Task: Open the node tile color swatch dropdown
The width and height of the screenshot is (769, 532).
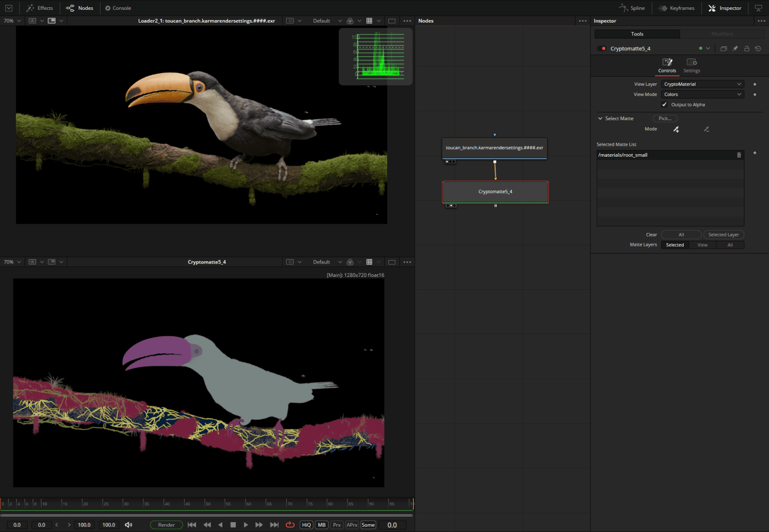Action: pyautogui.click(x=708, y=48)
